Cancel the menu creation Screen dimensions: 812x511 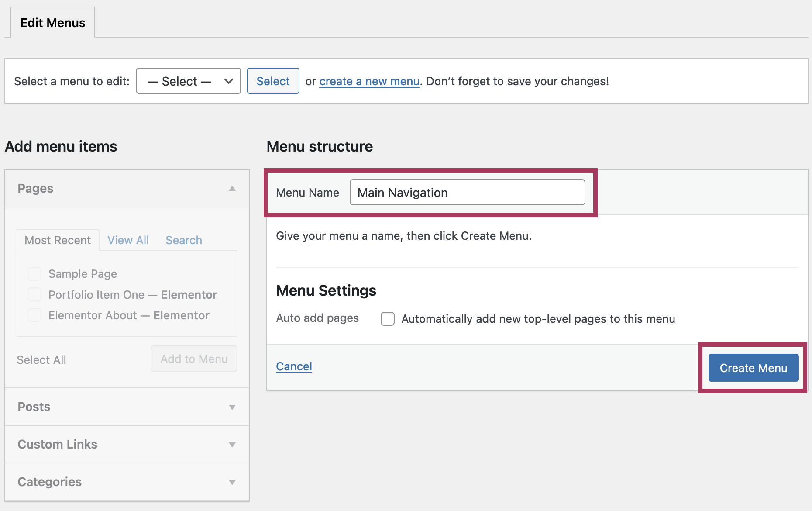294,366
